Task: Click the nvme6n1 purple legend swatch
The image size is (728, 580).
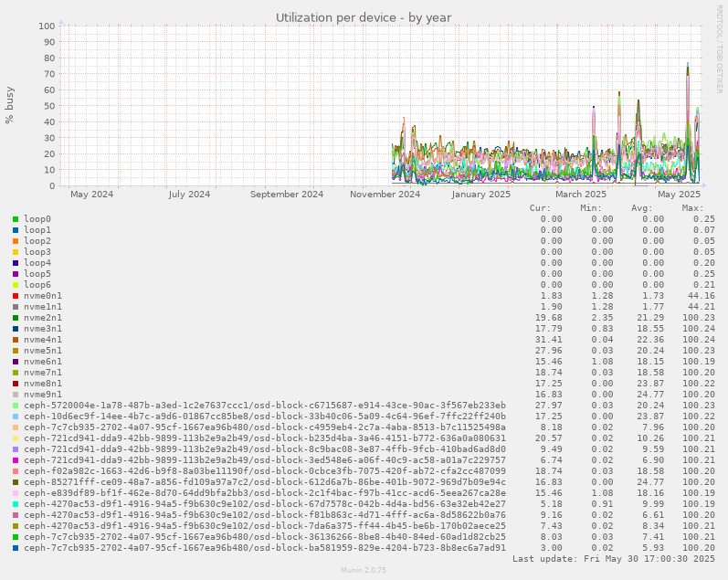Action: [x=16, y=362]
